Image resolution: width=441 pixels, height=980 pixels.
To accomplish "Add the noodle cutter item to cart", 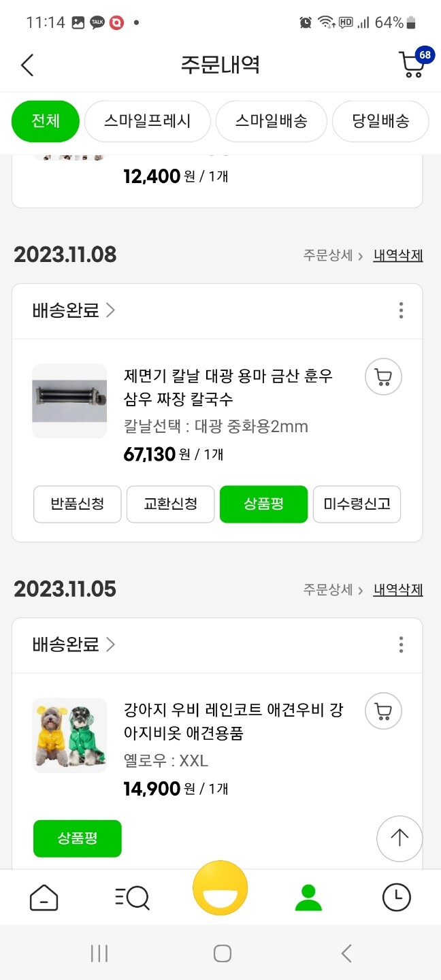I will point(382,376).
